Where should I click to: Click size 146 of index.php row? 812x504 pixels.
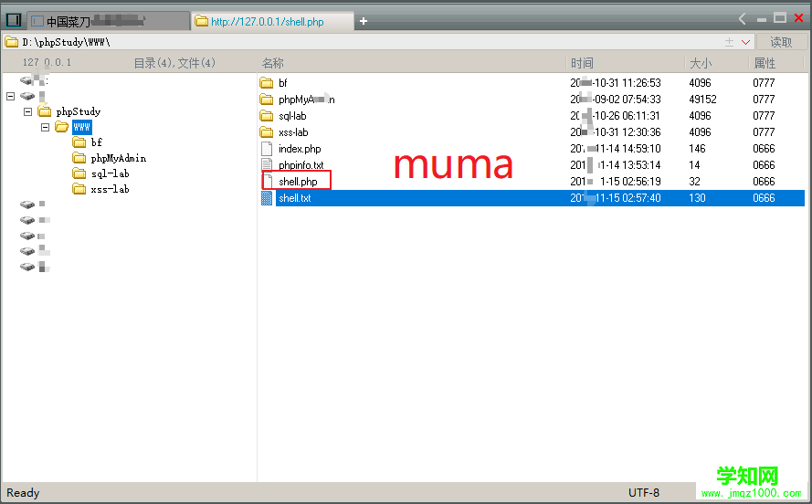pos(697,149)
